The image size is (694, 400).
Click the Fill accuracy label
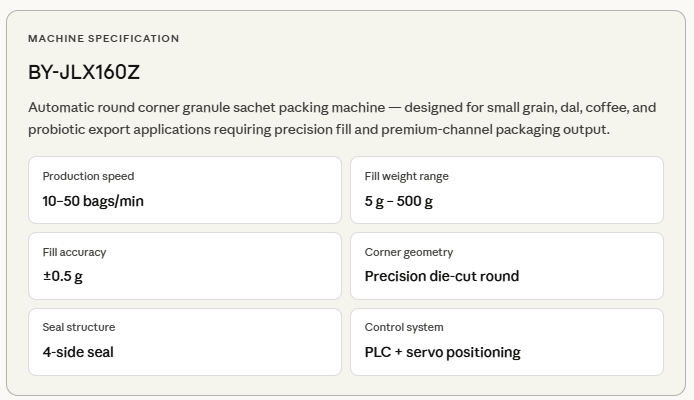pos(74,252)
